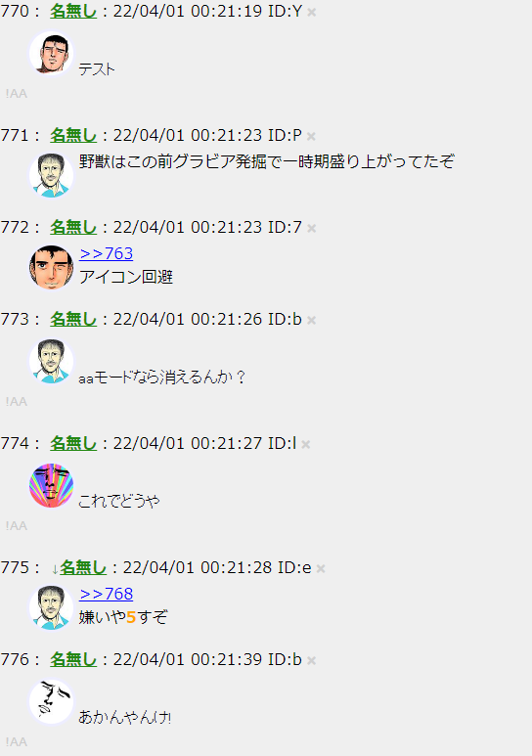Hide post 776 using the x icon

coord(312,660)
